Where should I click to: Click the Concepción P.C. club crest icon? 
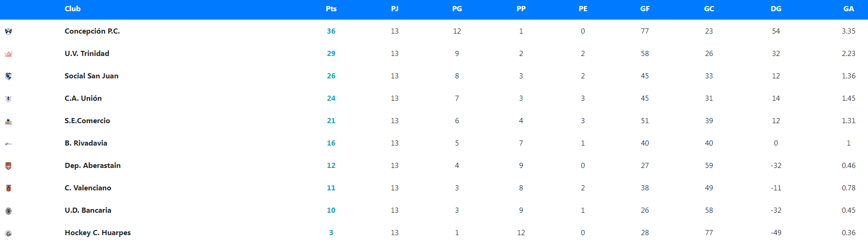8,31
